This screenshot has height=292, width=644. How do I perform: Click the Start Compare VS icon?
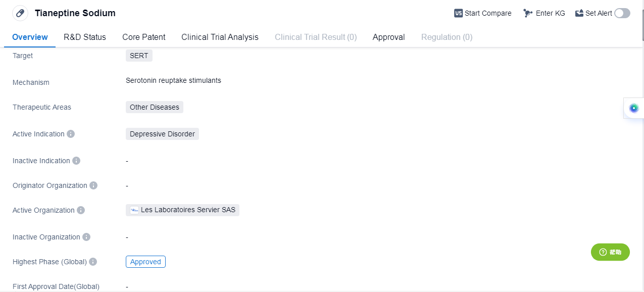pos(458,13)
